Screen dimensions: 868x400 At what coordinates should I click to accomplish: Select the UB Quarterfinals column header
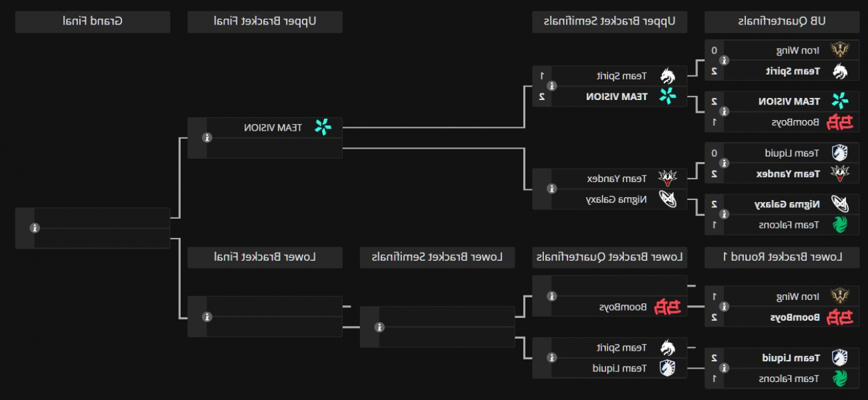pyautogui.click(x=782, y=21)
